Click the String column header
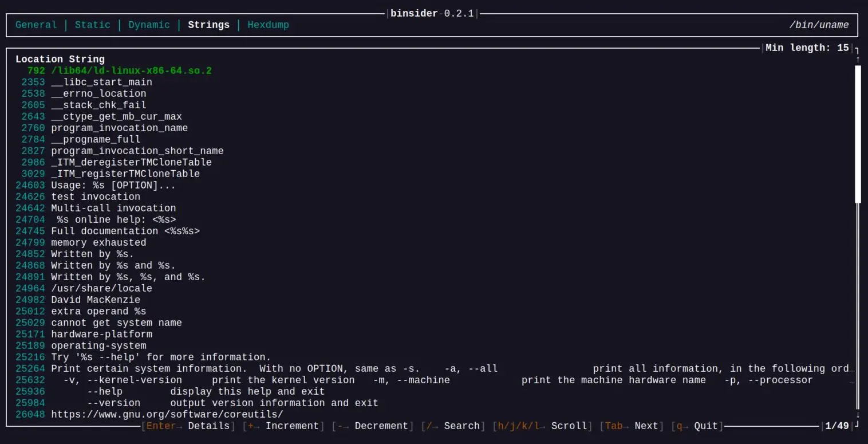The height and width of the screenshot is (444, 868). pos(86,60)
